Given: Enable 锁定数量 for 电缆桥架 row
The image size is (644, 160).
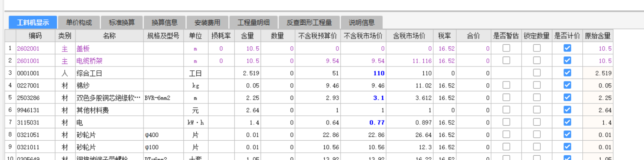Looking at the screenshot, I should click(x=537, y=60).
